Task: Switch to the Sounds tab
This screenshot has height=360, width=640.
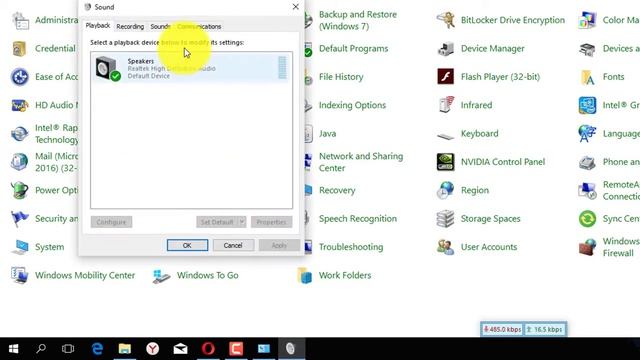Action: coord(160,27)
